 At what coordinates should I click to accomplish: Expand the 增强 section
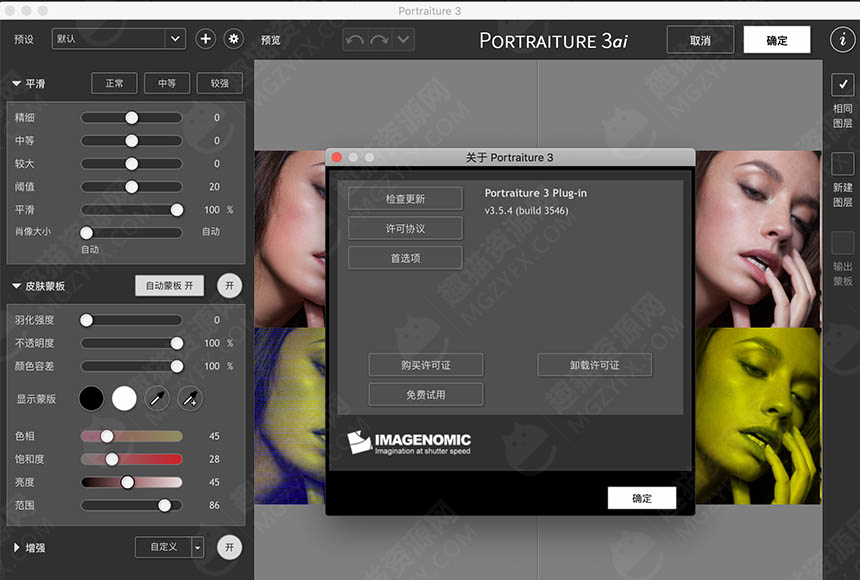pyautogui.click(x=16, y=548)
